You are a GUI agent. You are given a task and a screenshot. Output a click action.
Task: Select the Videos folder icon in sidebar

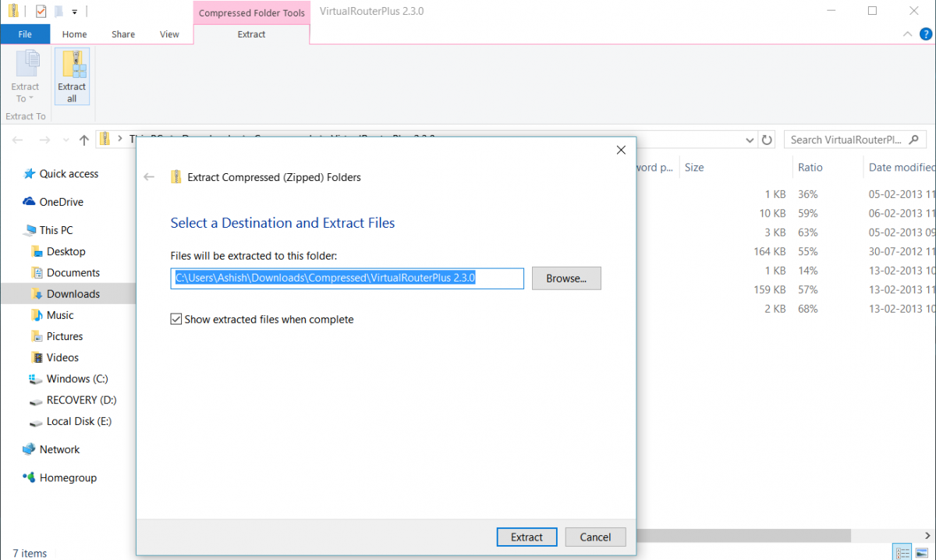(37, 357)
